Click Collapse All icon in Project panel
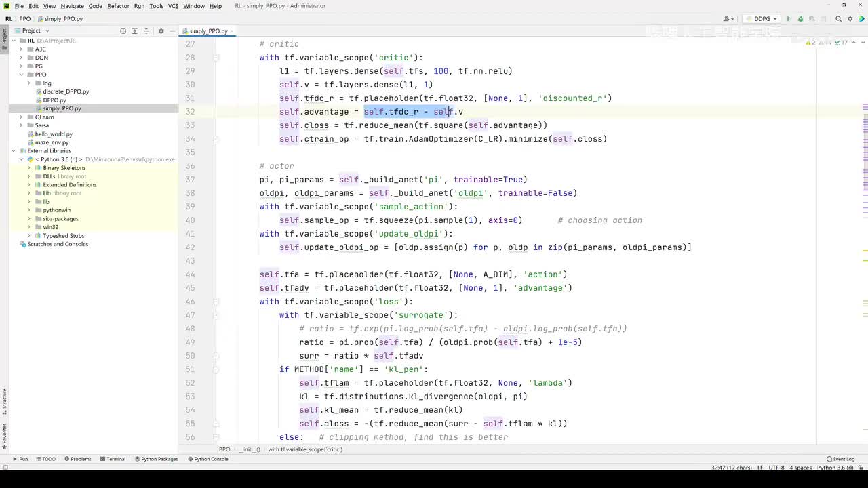The width and height of the screenshot is (868, 488). [146, 30]
